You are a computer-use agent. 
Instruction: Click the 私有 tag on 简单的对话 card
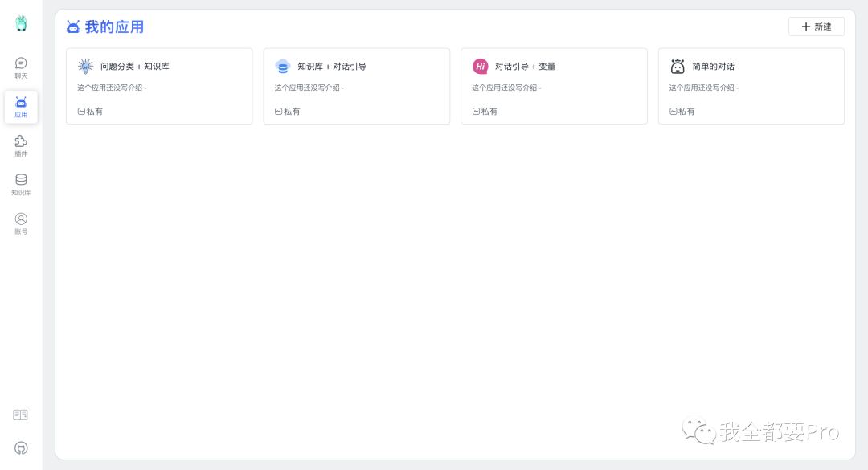coord(682,111)
